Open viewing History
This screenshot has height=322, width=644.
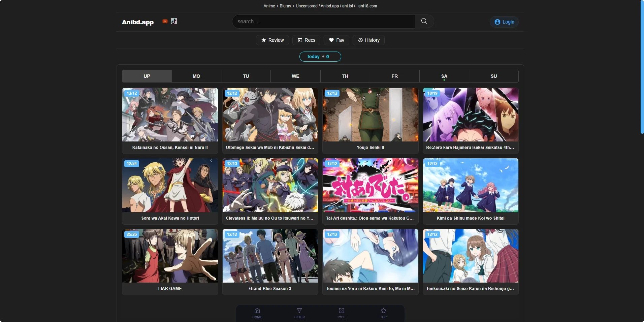click(368, 40)
